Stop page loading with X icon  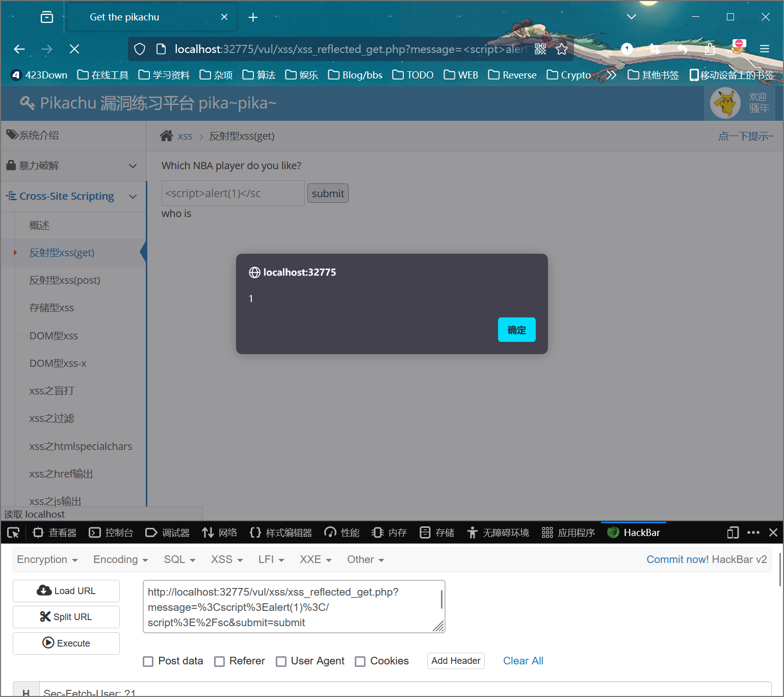coord(74,49)
